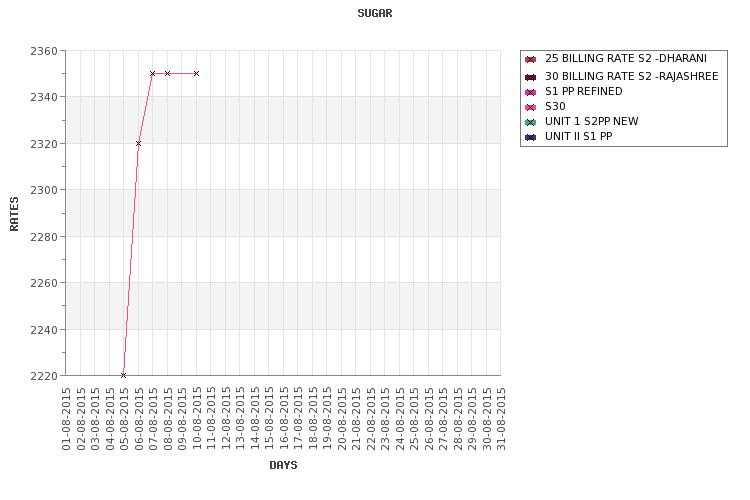Select the data point at 2320 on 06-08-2015
Viewport: 750px width, 500px height.
tap(138, 144)
